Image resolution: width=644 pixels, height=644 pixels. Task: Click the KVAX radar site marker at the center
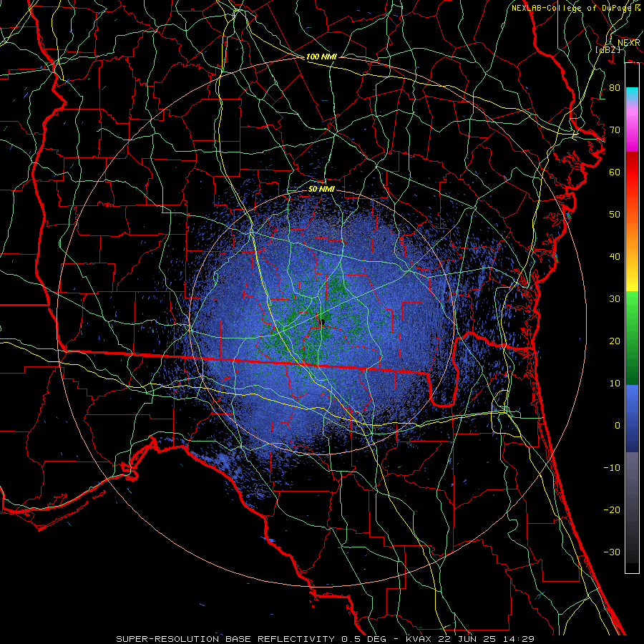click(x=323, y=321)
